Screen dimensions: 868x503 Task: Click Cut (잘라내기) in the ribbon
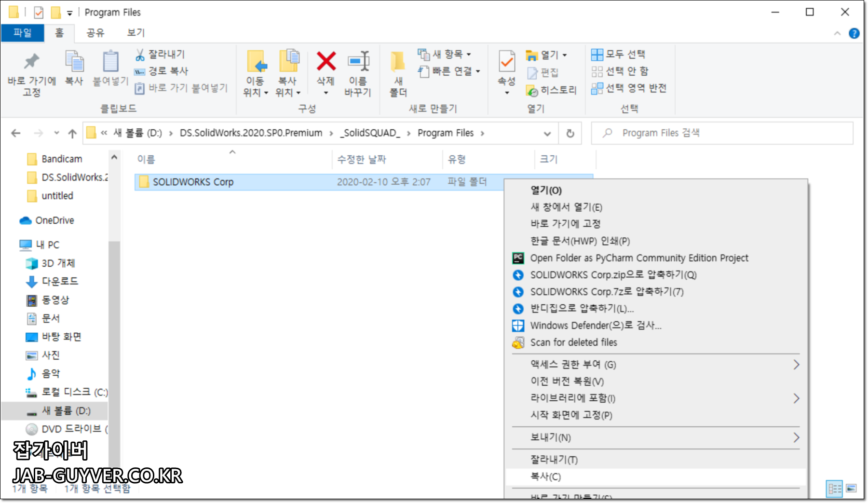[160, 54]
